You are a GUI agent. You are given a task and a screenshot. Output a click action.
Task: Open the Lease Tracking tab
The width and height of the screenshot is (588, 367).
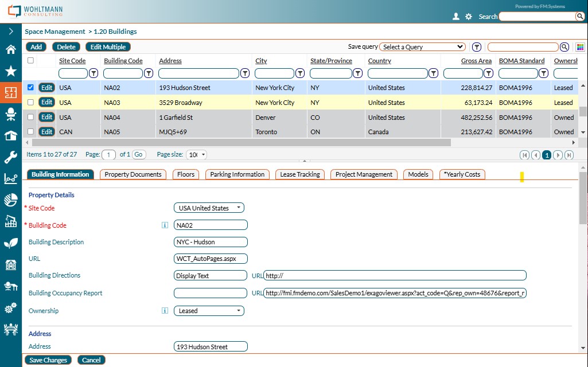[300, 174]
